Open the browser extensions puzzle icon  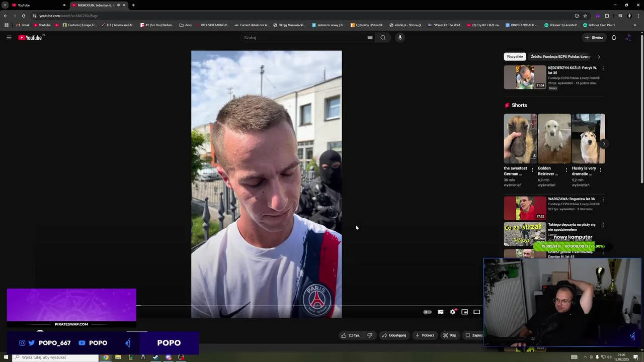coord(607,16)
